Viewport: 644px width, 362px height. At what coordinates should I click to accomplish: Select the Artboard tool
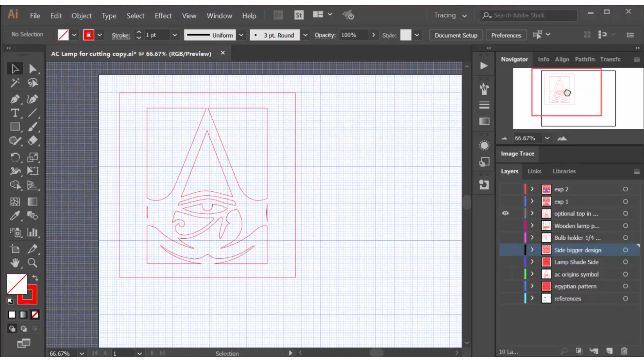click(x=15, y=249)
